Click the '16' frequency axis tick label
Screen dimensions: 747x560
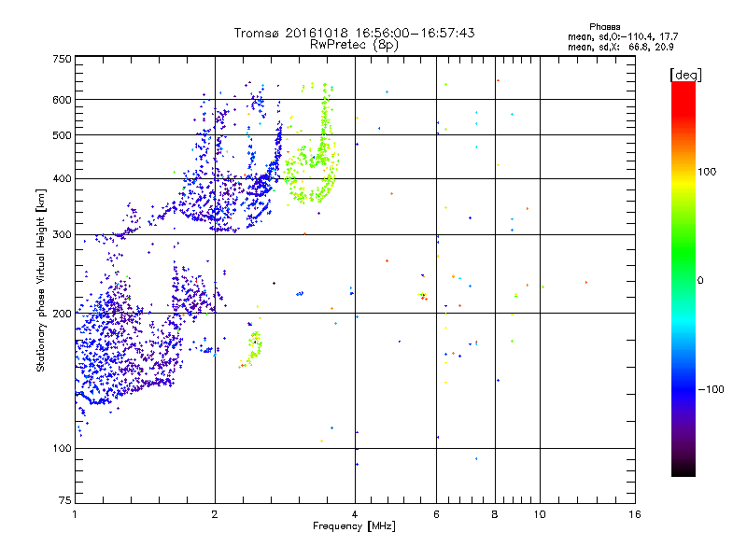pyautogui.click(x=635, y=514)
